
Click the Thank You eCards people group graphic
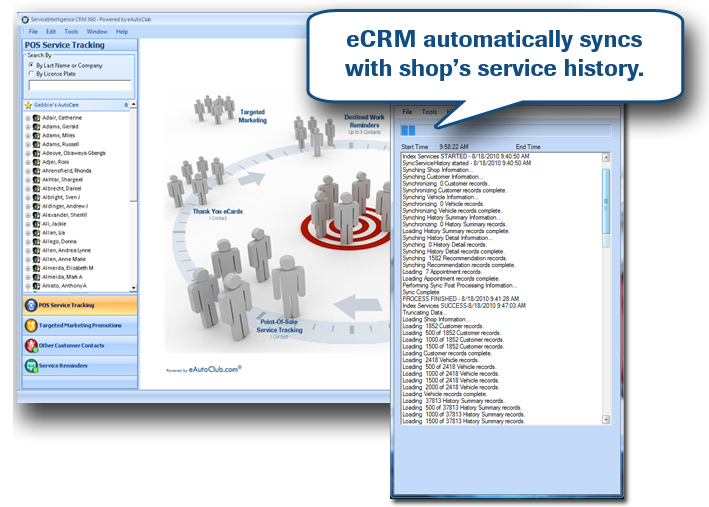click(196, 181)
